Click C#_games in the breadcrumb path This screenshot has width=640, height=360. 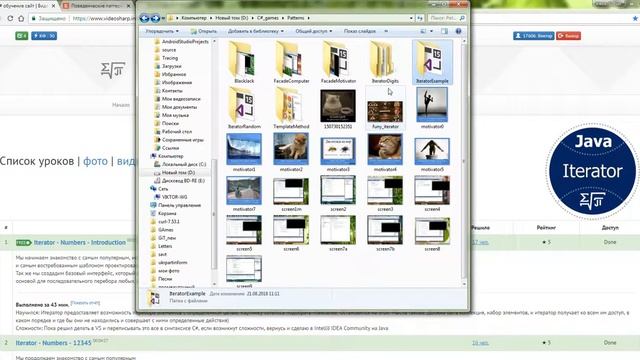pos(268,18)
